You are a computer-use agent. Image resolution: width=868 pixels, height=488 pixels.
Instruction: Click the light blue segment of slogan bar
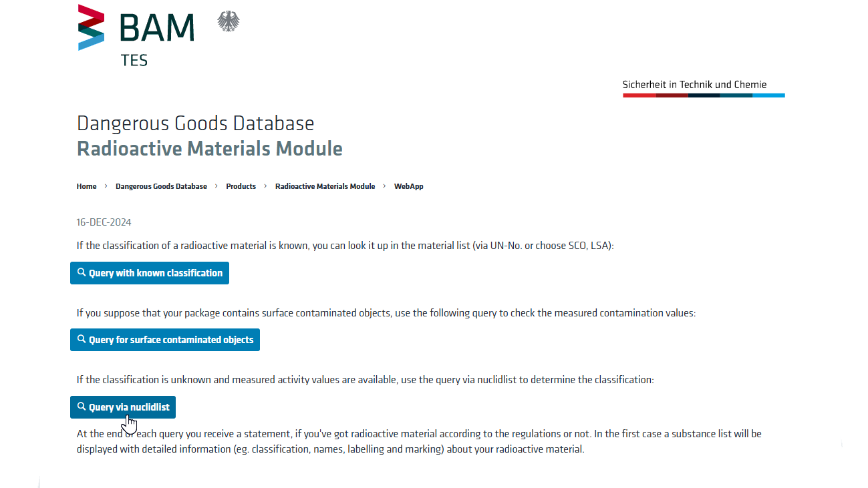(768, 95)
